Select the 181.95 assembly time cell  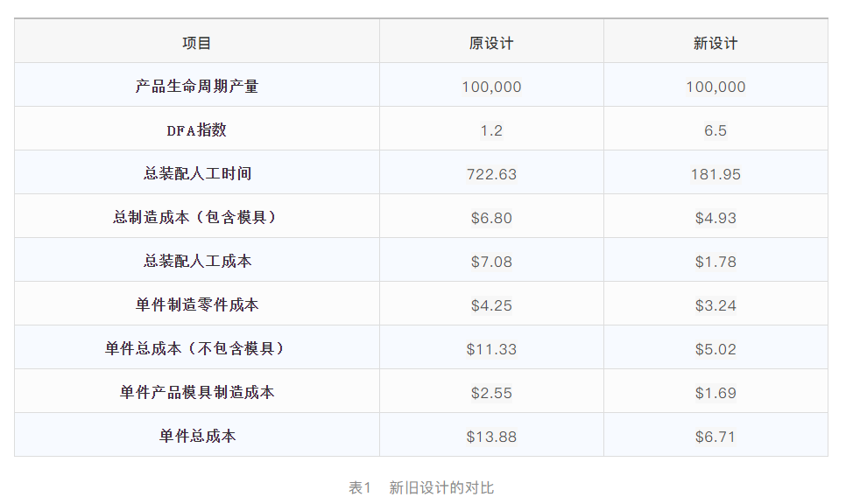715,174
